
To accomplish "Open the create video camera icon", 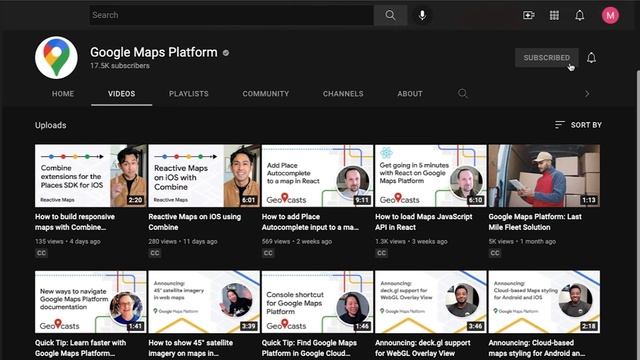I will tap(529, 16).
